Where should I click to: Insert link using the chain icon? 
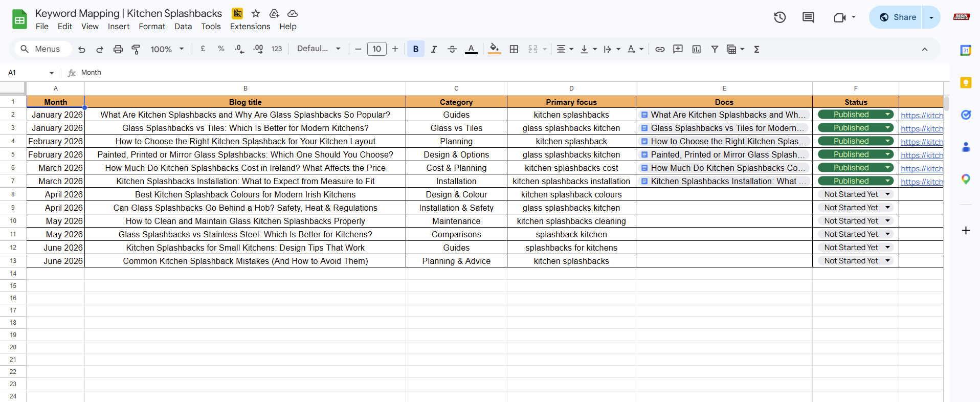coord(660,49)
